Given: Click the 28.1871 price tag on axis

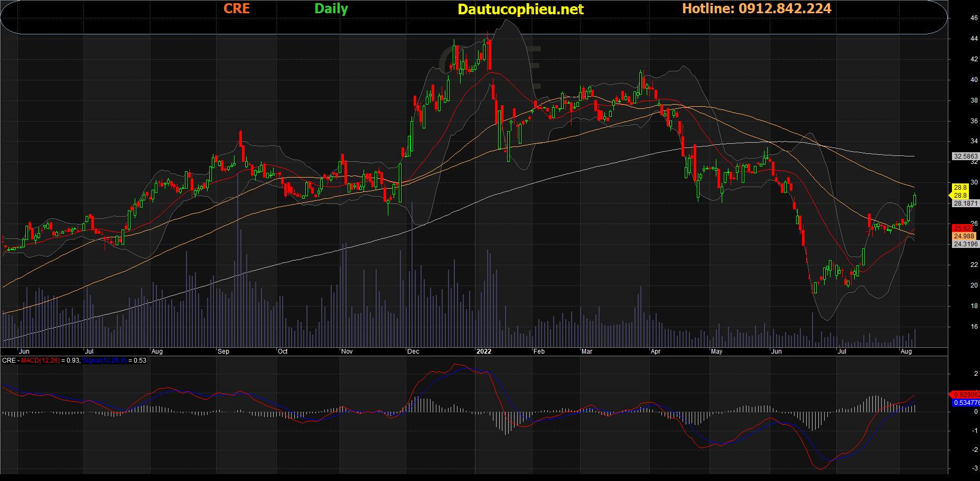Looking at the screenshot, I should pos(965,203).
